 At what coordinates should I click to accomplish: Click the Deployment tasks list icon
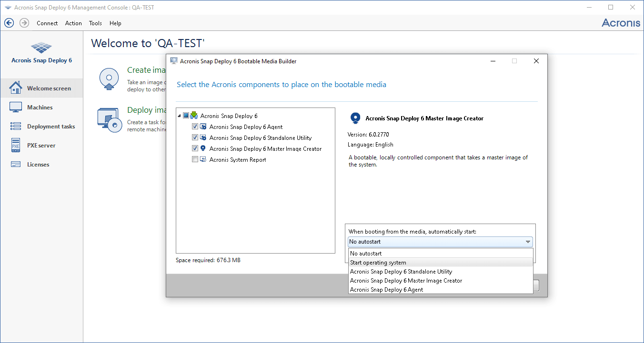click(x=16, y=126)
